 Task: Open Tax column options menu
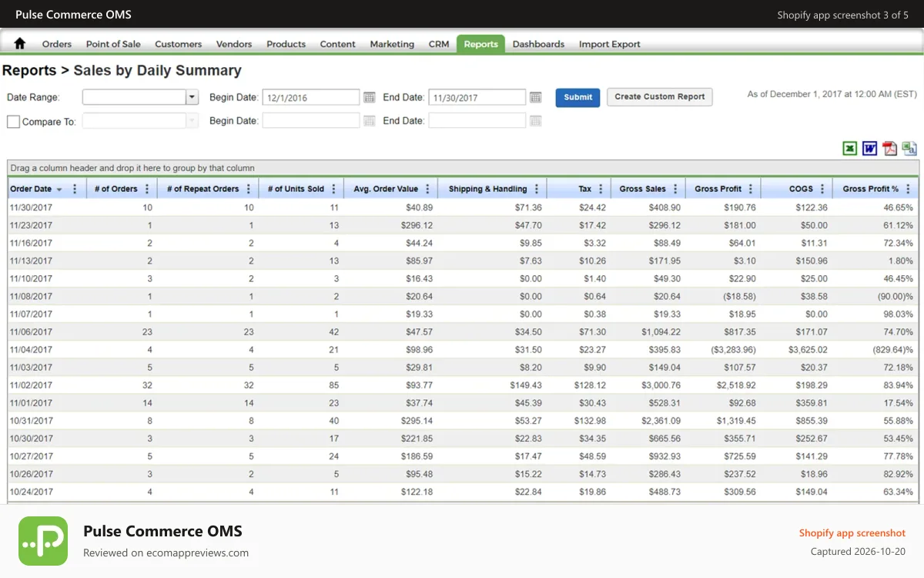pos(601,189)
